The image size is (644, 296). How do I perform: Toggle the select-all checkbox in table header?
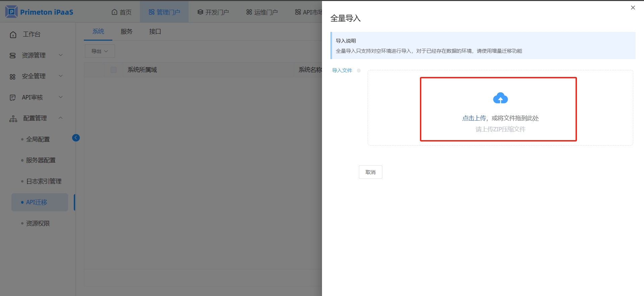tap(113, 70)
